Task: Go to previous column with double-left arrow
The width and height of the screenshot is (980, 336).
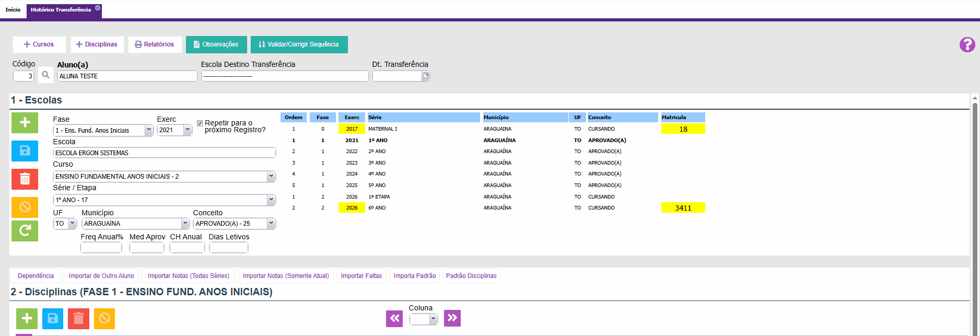Action: (394, 318)
